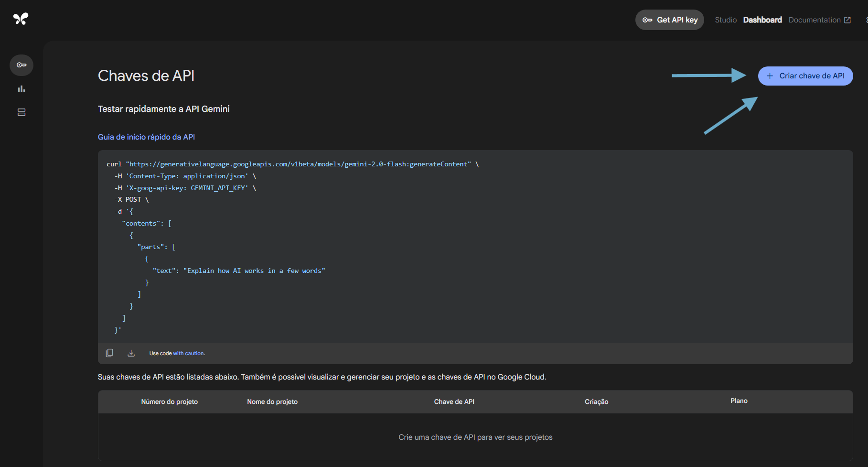This screenshot has width=868, height=467.
Task: Click 'Crie uma chave de API' empty message
Action: point(475,437)
